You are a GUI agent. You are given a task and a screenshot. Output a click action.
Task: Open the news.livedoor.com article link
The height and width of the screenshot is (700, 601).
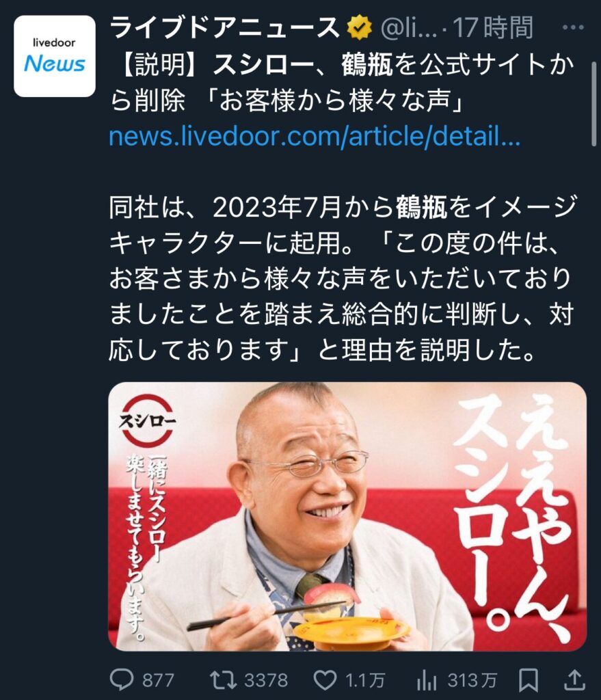(x=315, y=136)
